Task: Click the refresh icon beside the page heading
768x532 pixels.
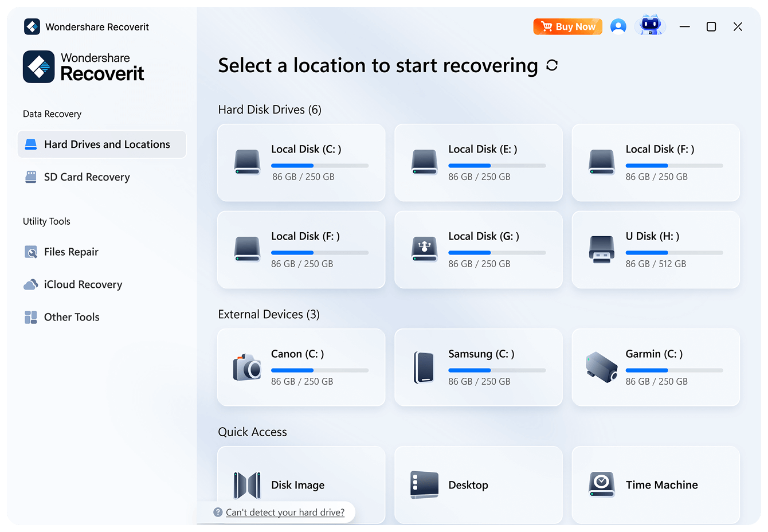Action: (x=552, y=65)
